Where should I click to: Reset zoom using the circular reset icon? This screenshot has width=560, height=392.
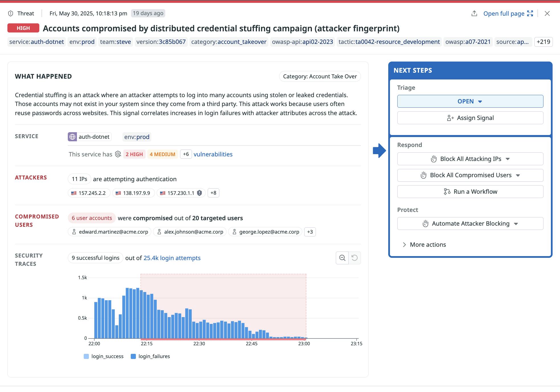355,258
